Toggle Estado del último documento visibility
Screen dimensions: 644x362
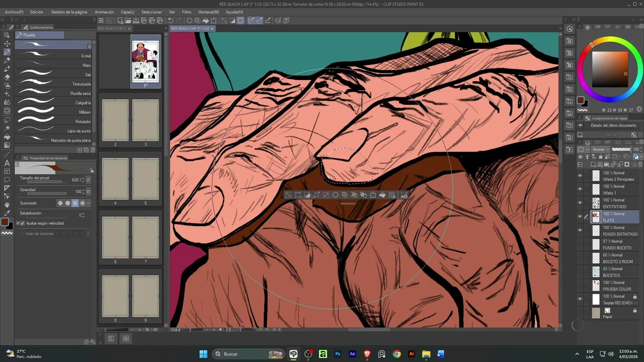[x=580, y=125]
